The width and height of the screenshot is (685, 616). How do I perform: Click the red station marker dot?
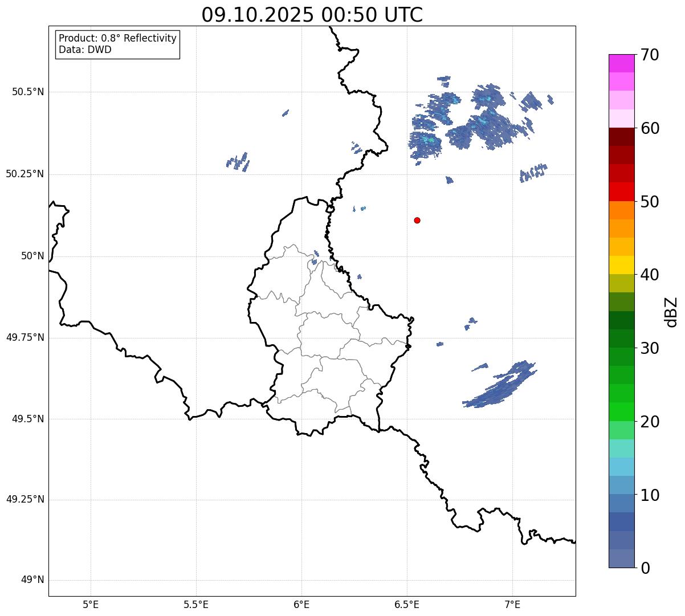point(417,220)
